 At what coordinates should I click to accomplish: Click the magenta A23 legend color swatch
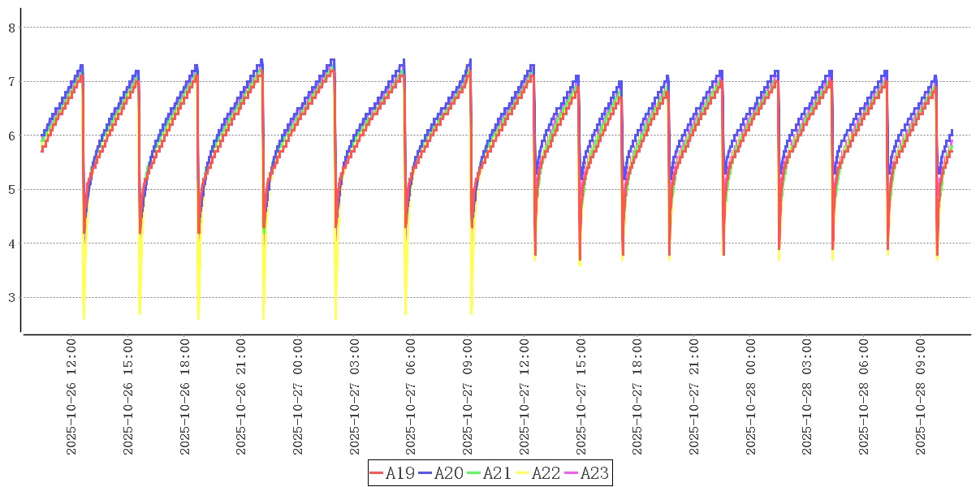coord(572,473)
